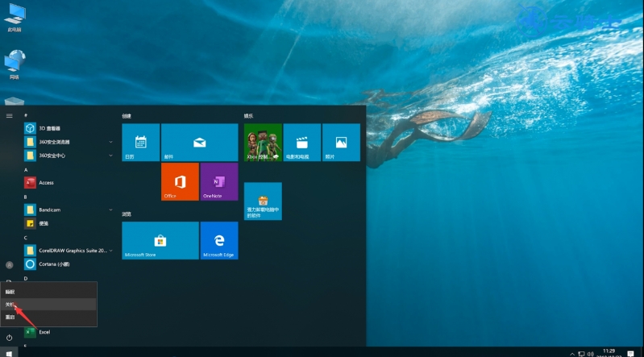Click the A letter header in app list

[x=26, y=170]
